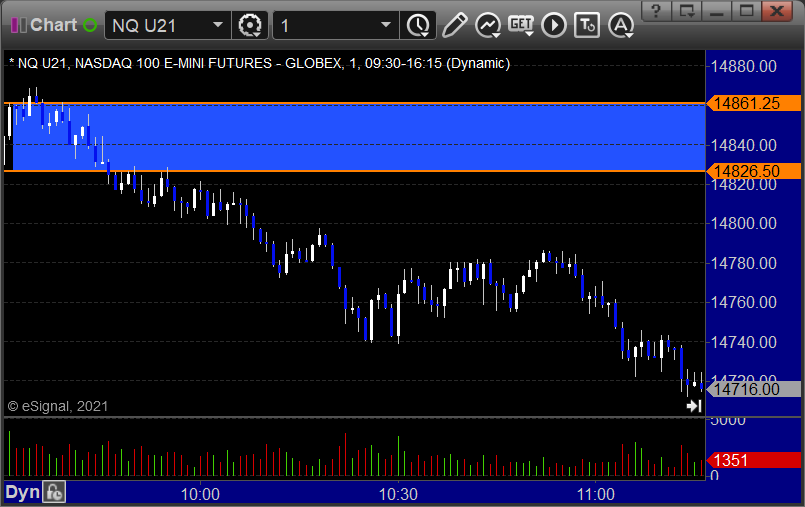The height and width of the screenshot is (507, 805).
Task: Click the Chart window color bar icon
Action: click(18, 25)
